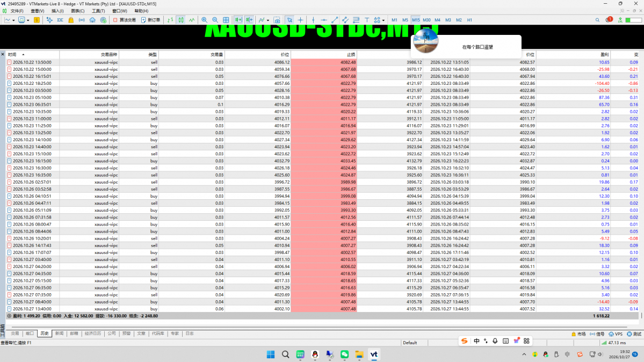Close the toolbox panel with X
The width and height of the screenshot is (644, 362).
pos(3,54)
